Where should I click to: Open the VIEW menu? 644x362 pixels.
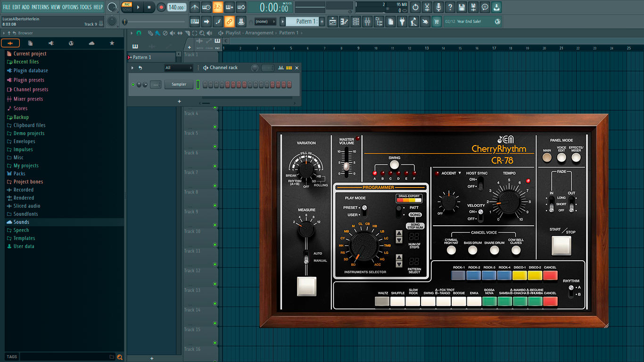tap(56, 7)
